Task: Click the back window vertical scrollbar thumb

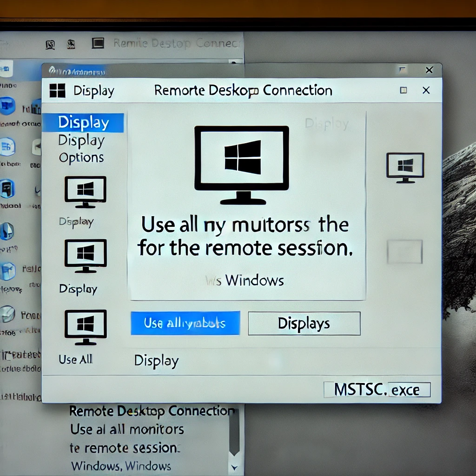Action: (234, 433)
